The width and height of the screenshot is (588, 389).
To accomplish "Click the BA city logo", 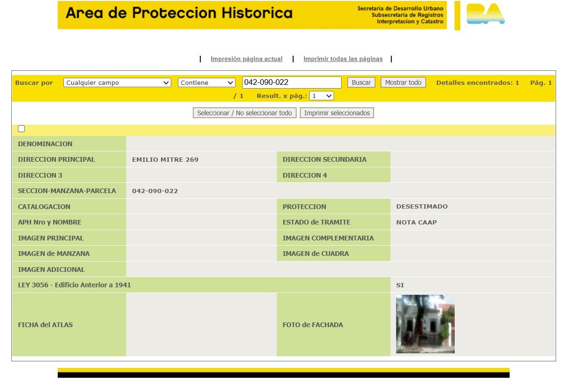I will point(485,14).
